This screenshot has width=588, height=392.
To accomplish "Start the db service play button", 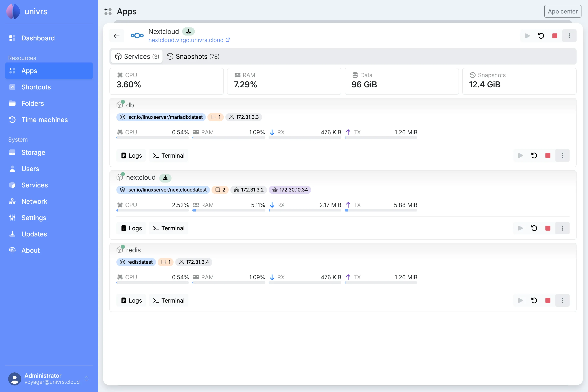I will 520,156.
